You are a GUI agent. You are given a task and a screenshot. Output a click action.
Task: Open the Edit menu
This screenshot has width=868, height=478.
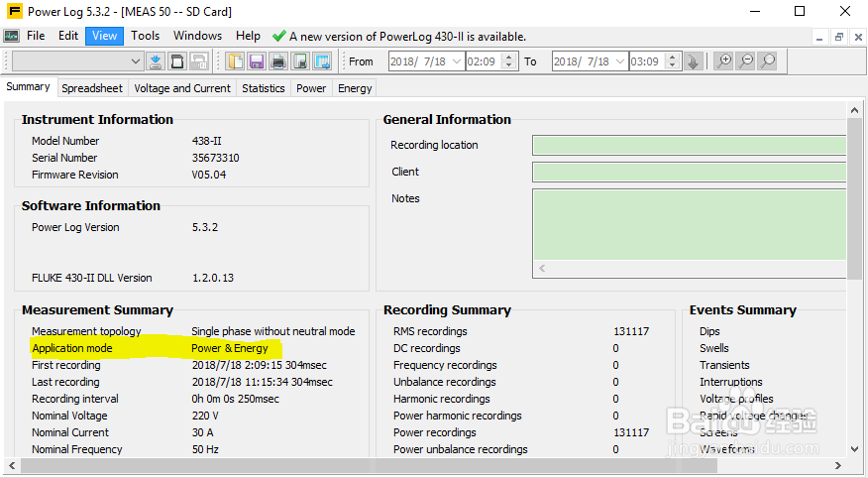68,36
